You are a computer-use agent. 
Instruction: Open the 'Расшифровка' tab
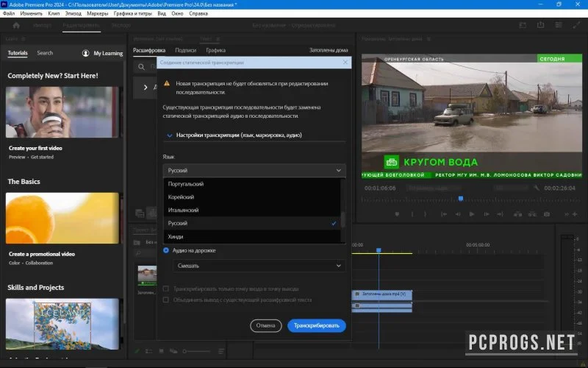point(149,50)
